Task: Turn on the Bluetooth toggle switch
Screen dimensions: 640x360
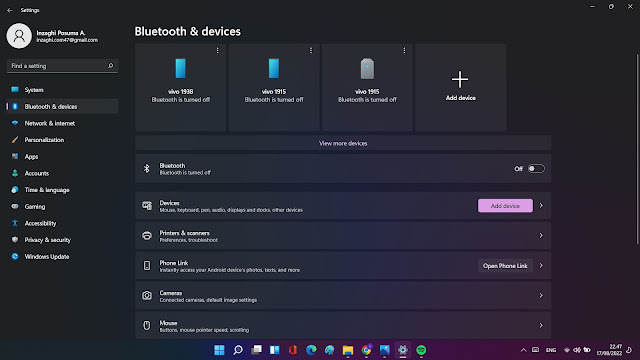Action: tap(536, 169)
